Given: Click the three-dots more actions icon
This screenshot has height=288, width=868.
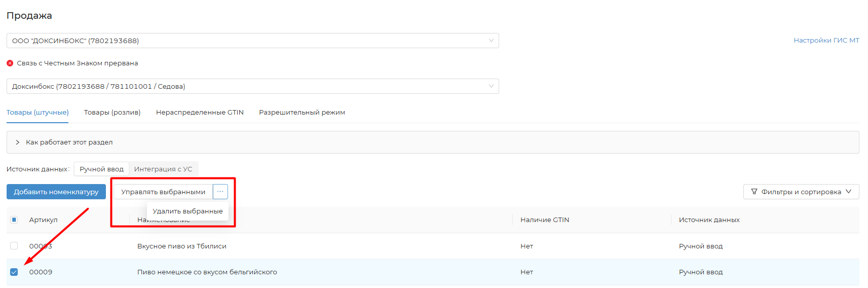Looking at the screenshot, I should [x=220, y=192].
